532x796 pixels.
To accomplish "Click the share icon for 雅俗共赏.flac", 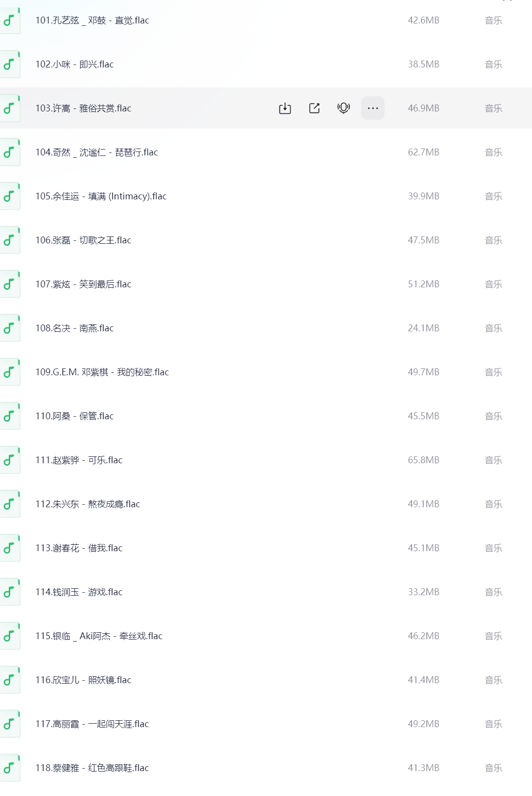I will coord(314,108).
